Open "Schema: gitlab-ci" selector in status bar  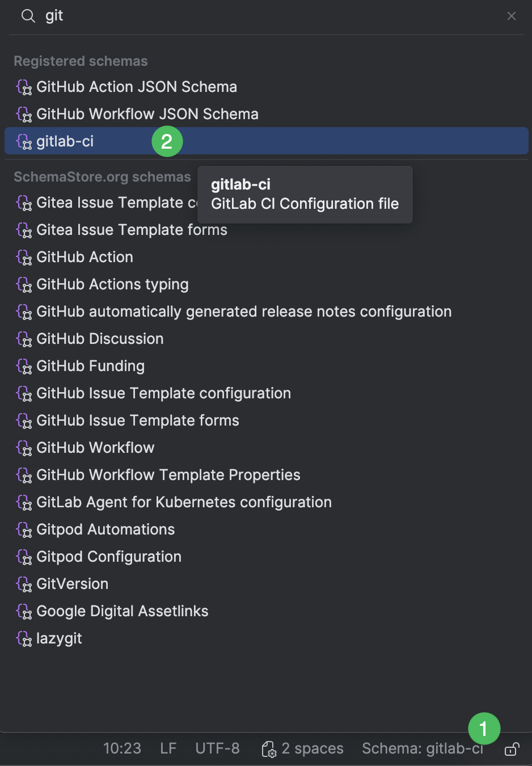423,748
